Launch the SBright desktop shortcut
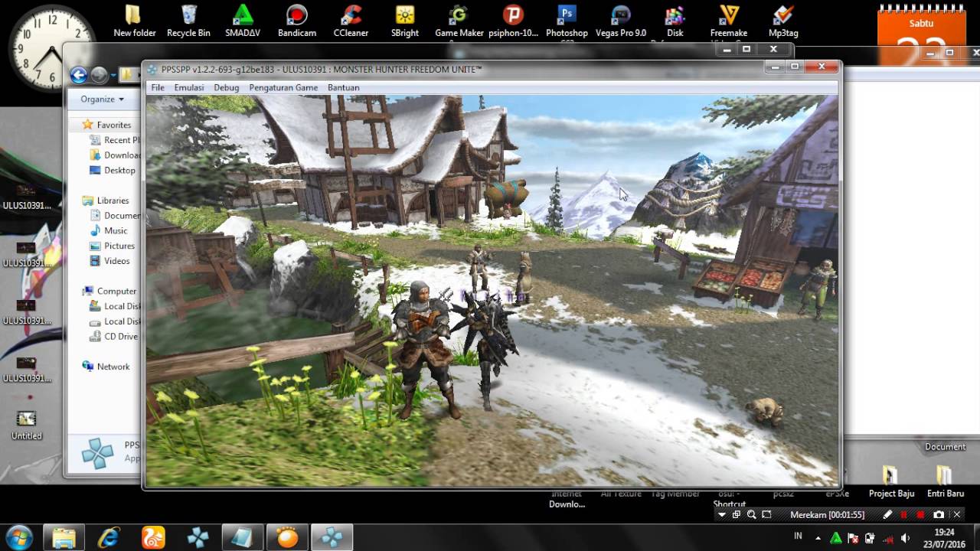Viewport: 980px width, 551px height. [x=405, y=21]
